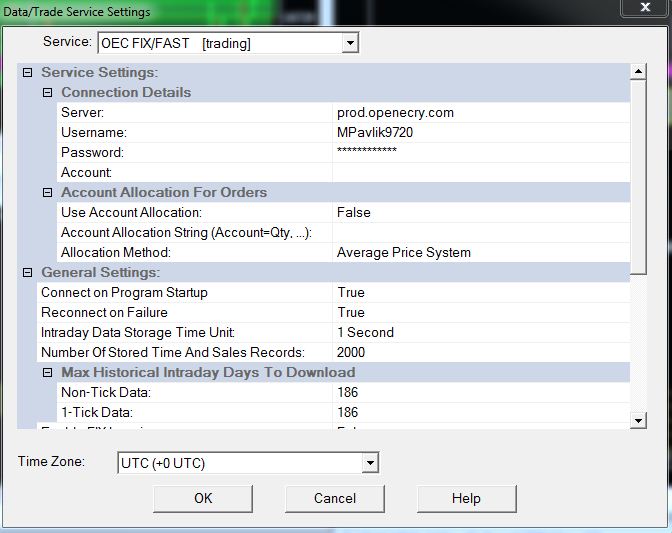672x533 pixels.
Task: Click the Cancel button
Action: point(335,498)
